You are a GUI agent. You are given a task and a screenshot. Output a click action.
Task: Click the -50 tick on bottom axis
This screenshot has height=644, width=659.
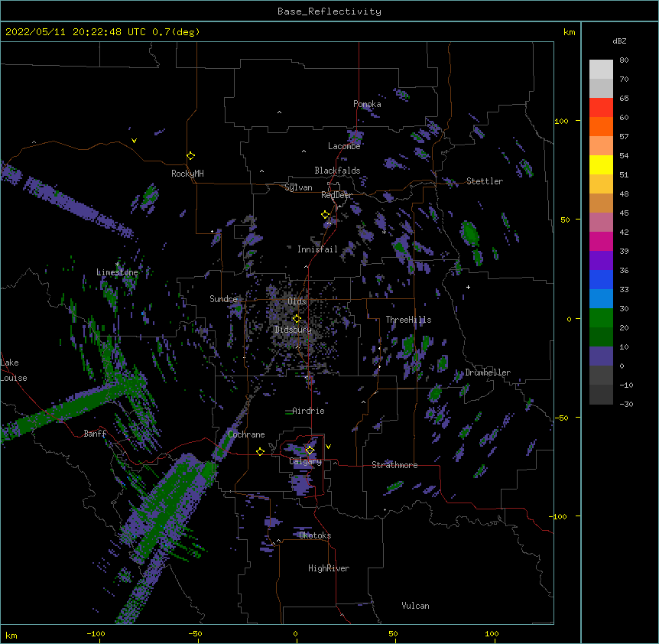pyautogui.click(x=195, y=634)
